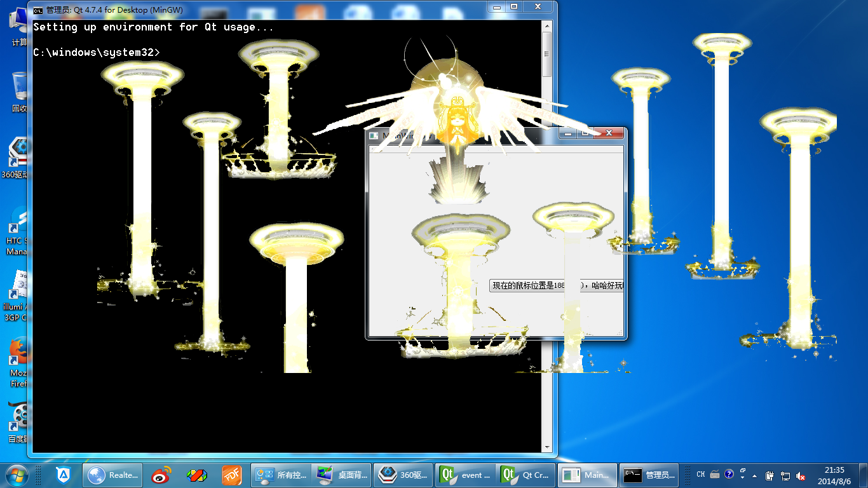Activate the 管理员 command prompt taskbar button
Image resolution: width=868 pixels, height=488 pixels.
650,475
